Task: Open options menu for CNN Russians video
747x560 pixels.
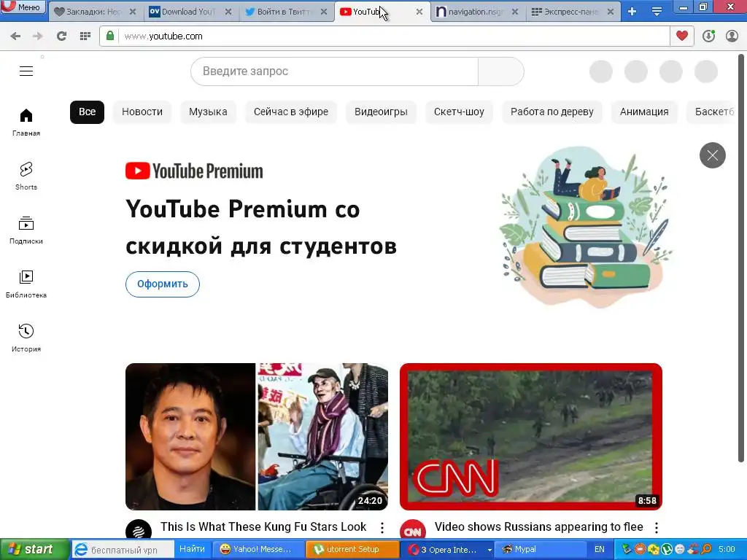Action: pyautogui.click(x=657, y=528)
